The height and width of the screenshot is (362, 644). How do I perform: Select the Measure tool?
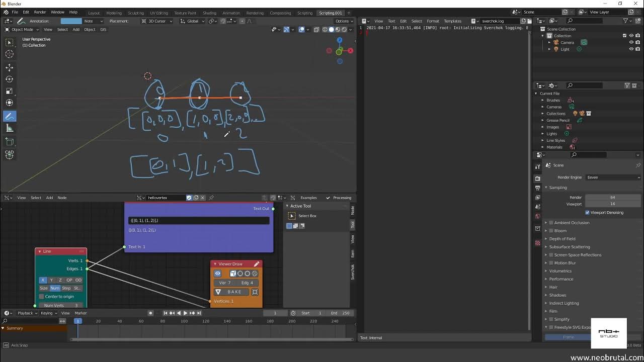[x=10, y=128]
